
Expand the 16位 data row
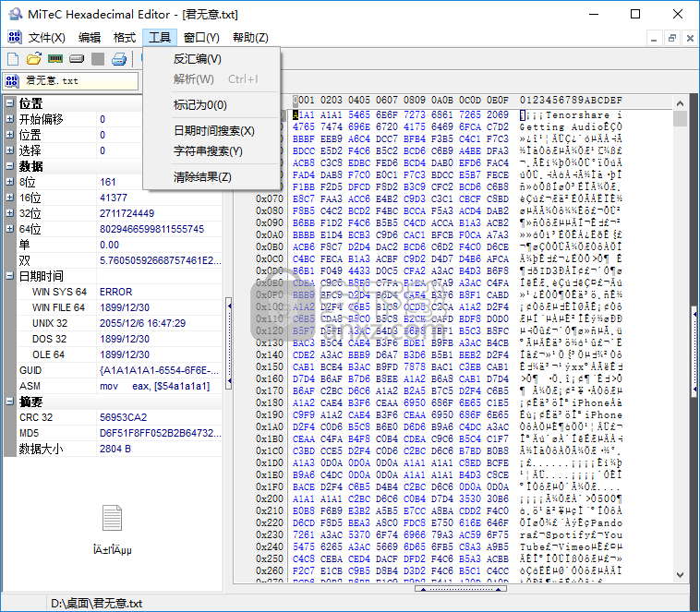10,198
